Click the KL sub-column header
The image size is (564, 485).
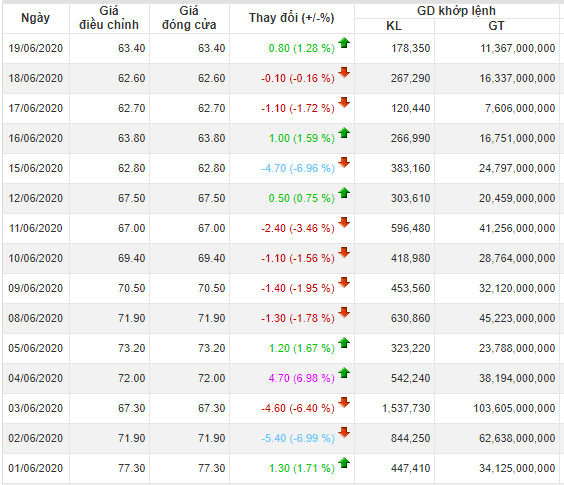click(x=394, y=26)
